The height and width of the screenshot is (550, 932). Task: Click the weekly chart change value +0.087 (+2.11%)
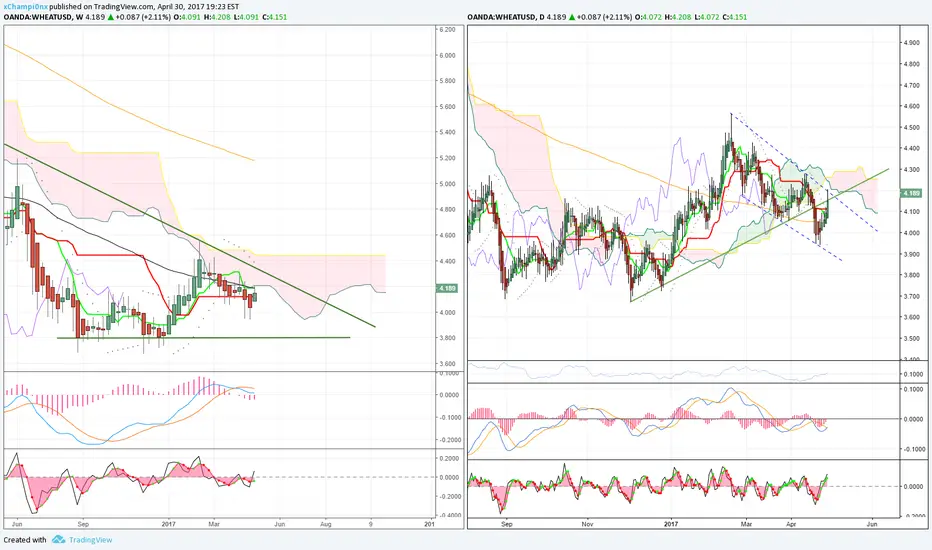click(144, 17)
